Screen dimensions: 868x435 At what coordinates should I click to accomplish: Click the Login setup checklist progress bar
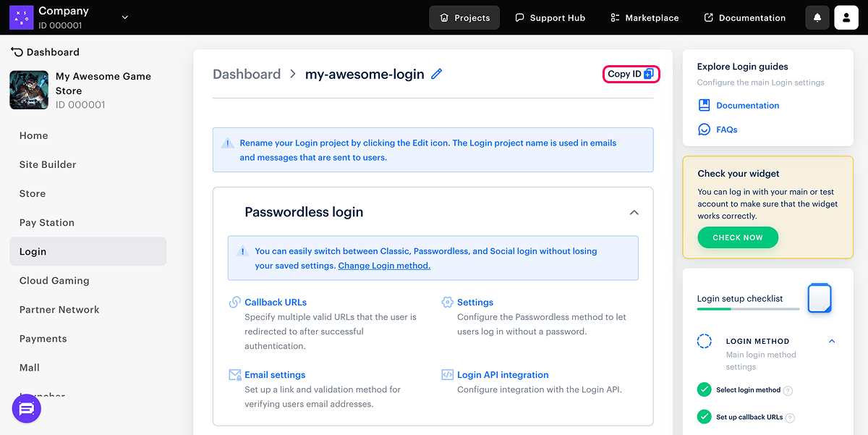(749, 309)
